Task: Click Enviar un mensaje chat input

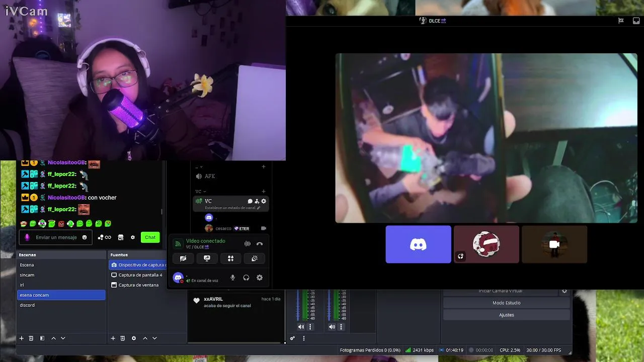Action: click(56, 237)
